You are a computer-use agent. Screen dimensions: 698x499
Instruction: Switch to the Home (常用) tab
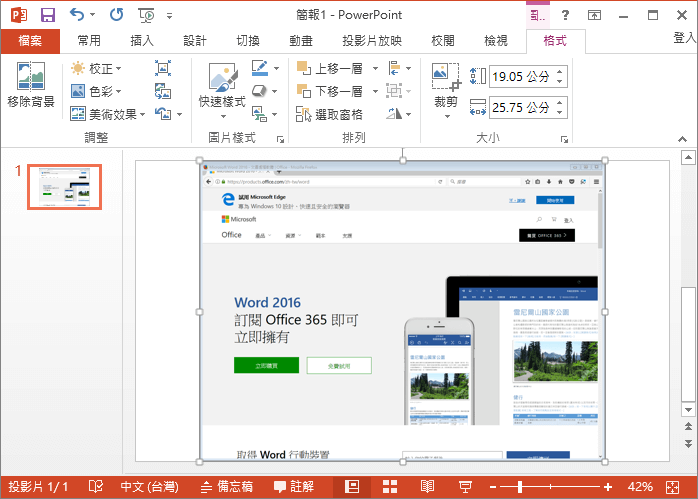pyautogui.click(x=89, y=41)
